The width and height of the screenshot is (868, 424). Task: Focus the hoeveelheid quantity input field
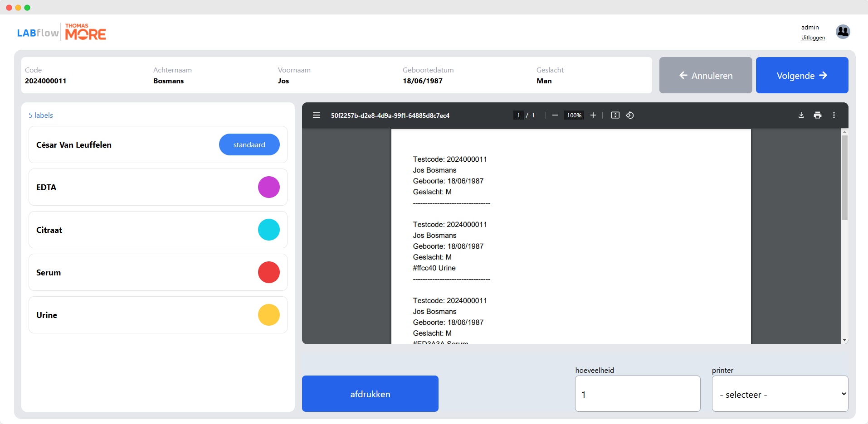click(x=637, y=394)
